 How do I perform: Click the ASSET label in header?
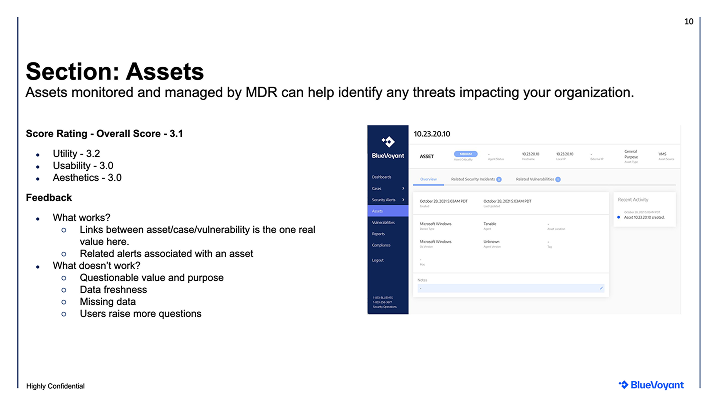pos(427,157)
